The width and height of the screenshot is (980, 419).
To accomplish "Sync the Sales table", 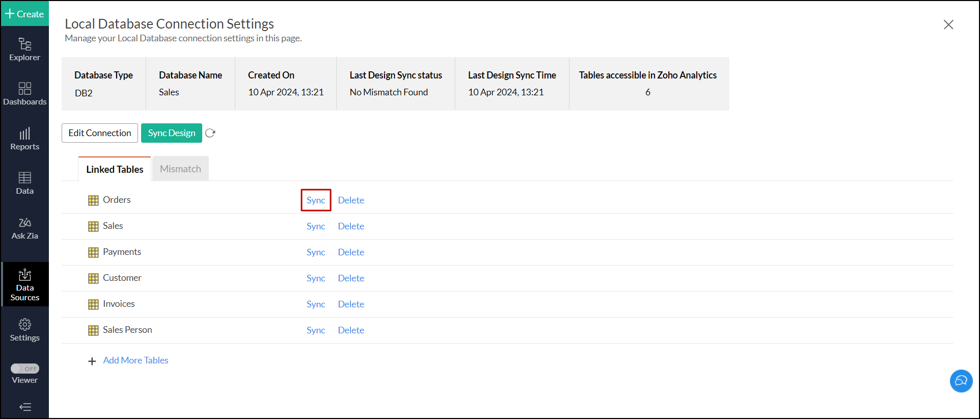I will click(x=316, y=226).
